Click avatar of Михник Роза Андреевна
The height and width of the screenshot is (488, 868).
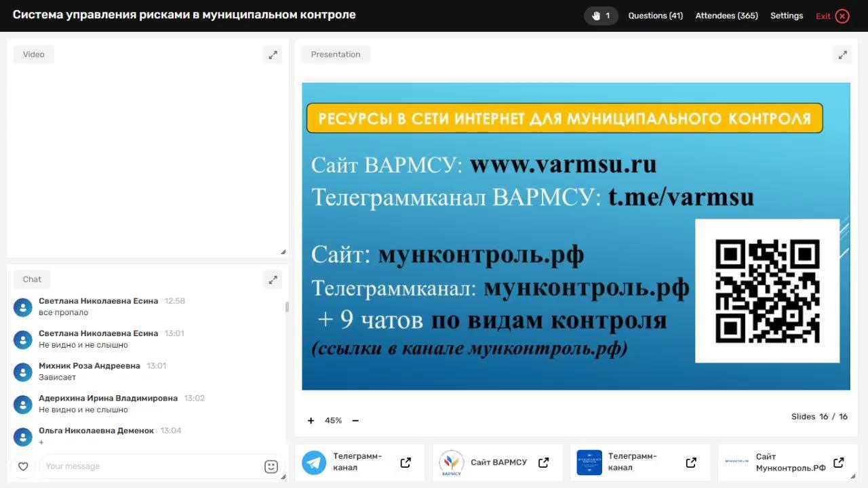[23, 371]
